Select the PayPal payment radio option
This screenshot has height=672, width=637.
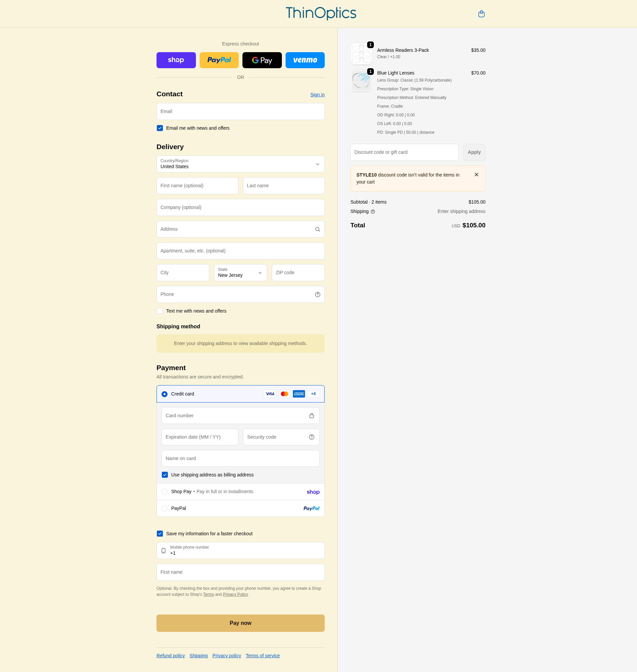(x=165, y=508)
